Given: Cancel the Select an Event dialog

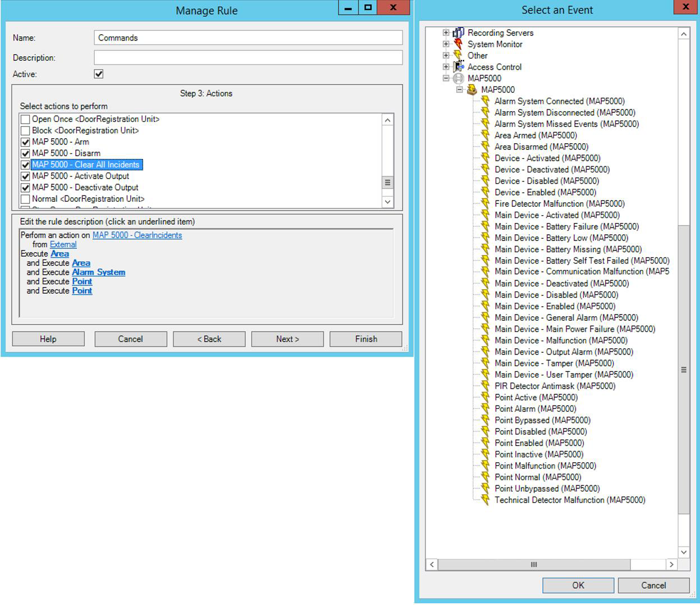Looking at the screenshot, I should [653, 585].
